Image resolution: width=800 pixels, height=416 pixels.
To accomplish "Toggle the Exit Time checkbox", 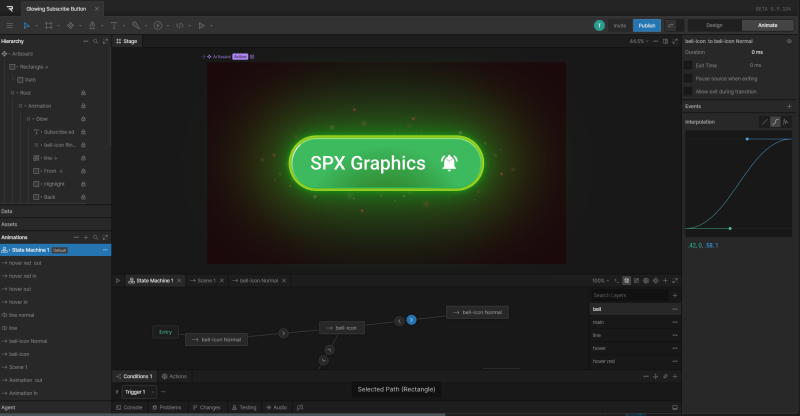I will (x=688, y=65).
